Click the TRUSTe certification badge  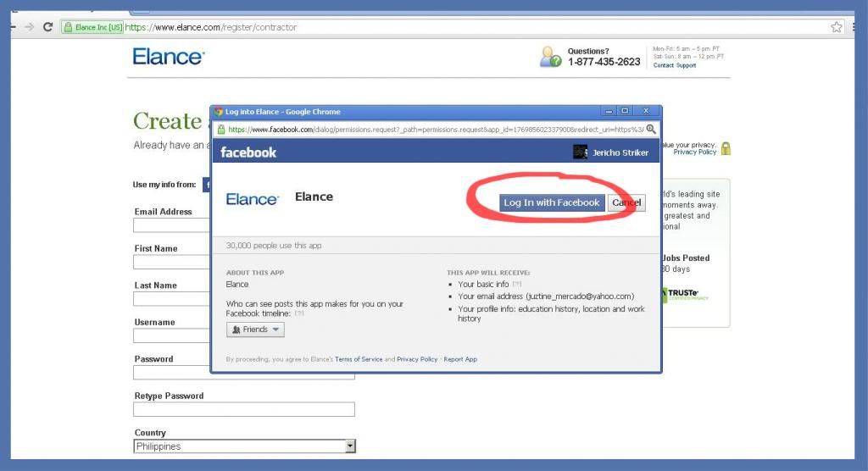[685, 294]
